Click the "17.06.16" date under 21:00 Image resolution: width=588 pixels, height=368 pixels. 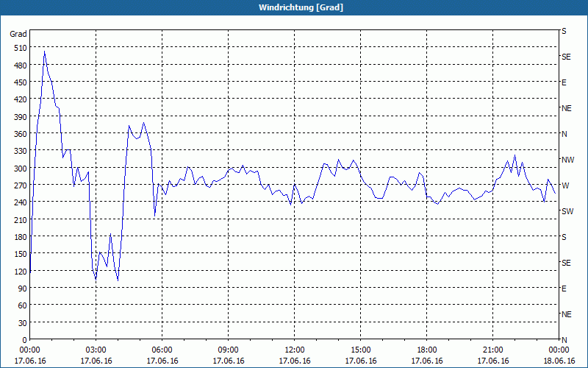[x=492, y=361]
